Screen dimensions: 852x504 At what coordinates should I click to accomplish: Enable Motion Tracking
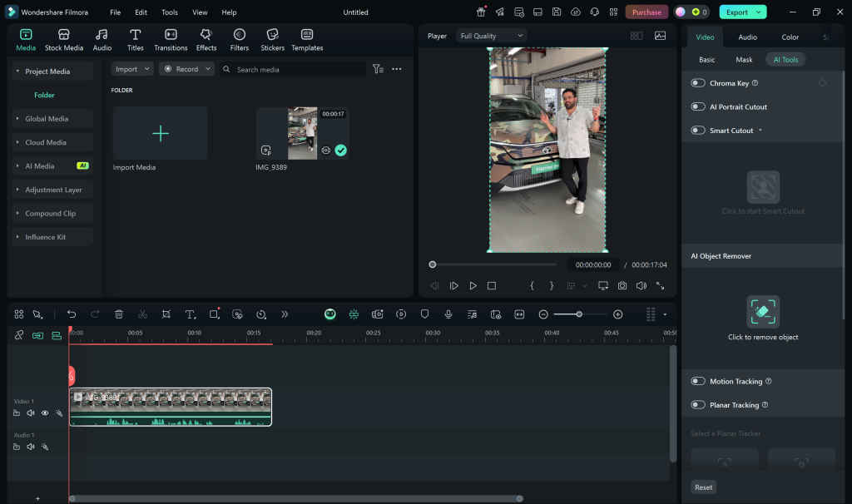697,381
